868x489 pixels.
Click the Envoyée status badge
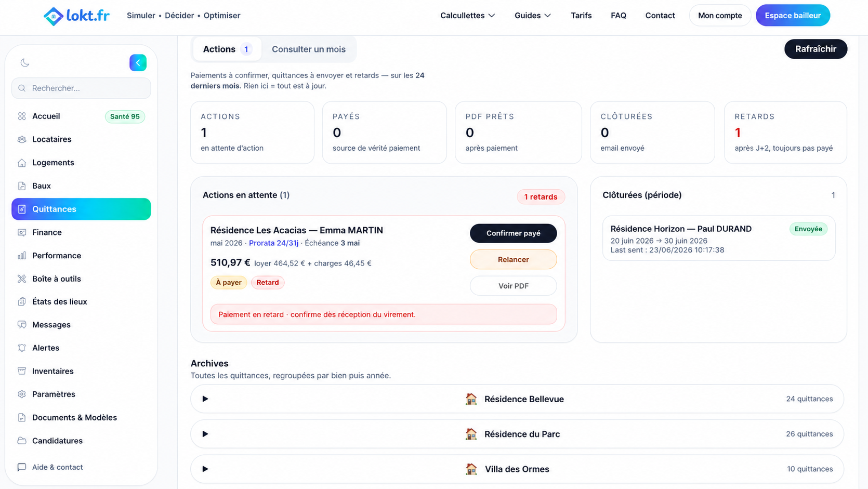coord(808,229)
